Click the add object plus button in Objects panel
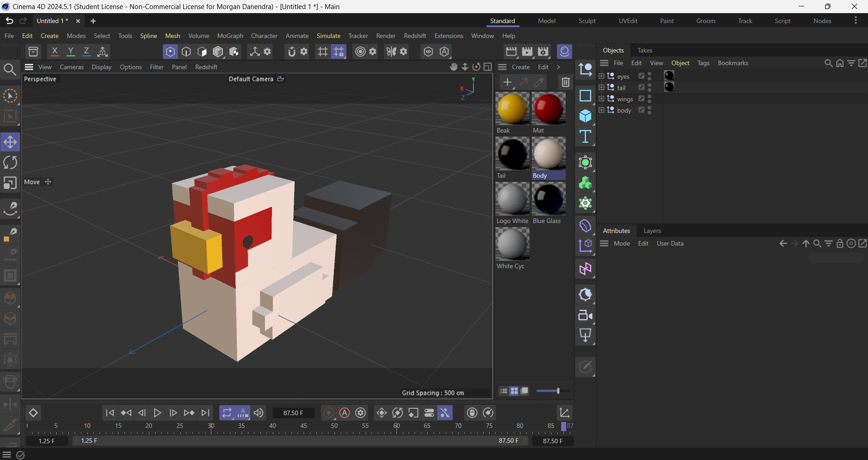The width and height of the screenshot is (868, 460). click(507, 82)
